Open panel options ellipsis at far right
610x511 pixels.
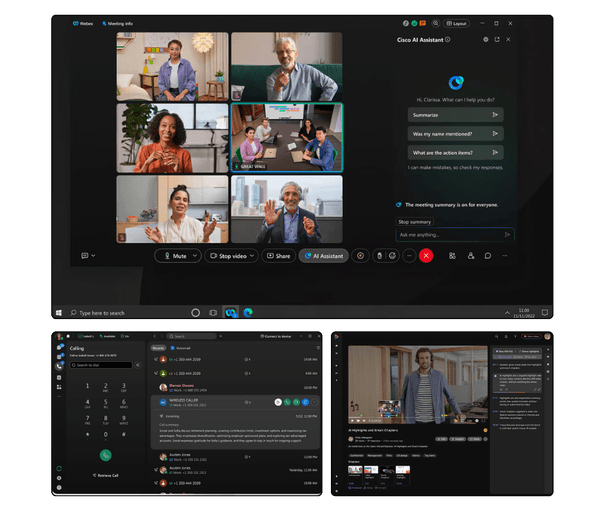pyautogui.click(x=505, y=256)
